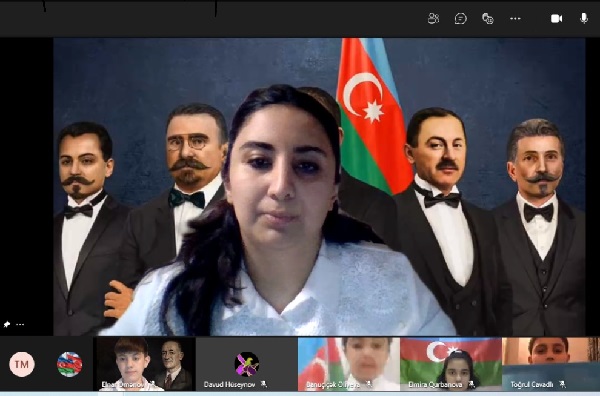600x396 pixels.
Task: Toggle the camera on or off
Action: click(x=556, y=18)
